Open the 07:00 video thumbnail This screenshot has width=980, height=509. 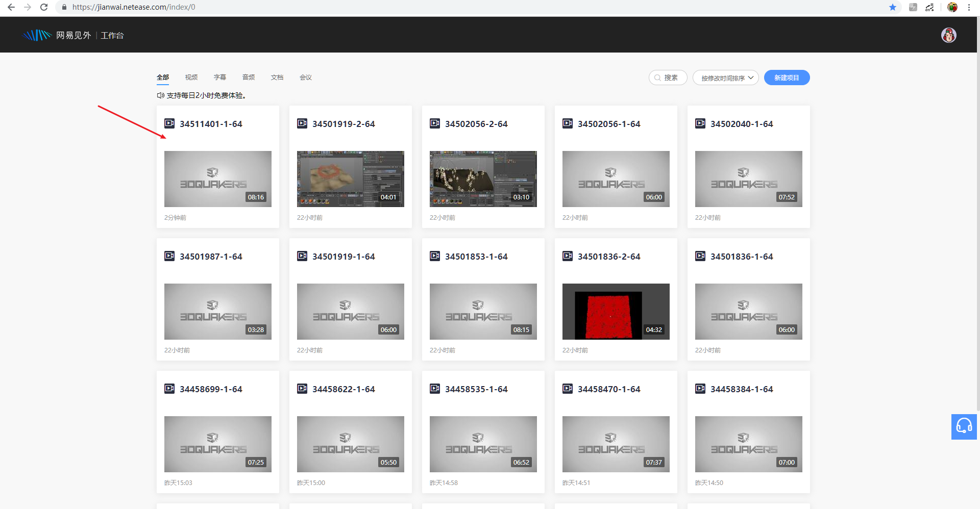tap(749, 444)
